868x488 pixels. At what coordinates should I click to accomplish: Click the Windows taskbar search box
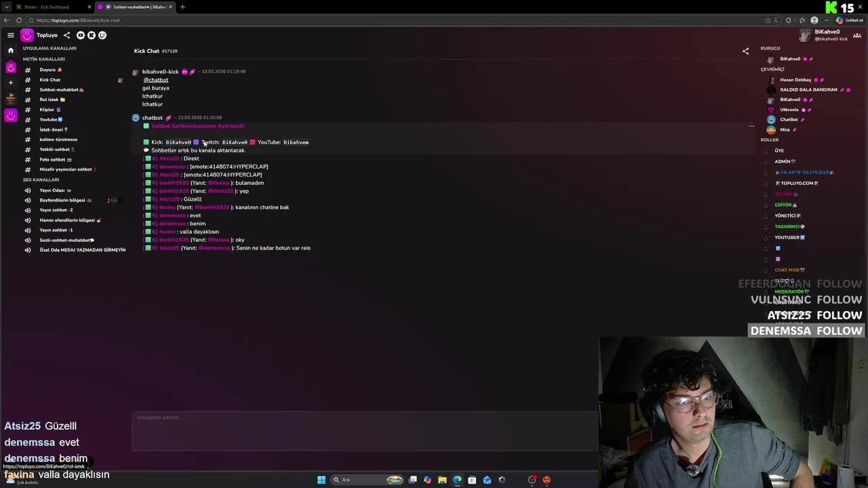point(366,480)
